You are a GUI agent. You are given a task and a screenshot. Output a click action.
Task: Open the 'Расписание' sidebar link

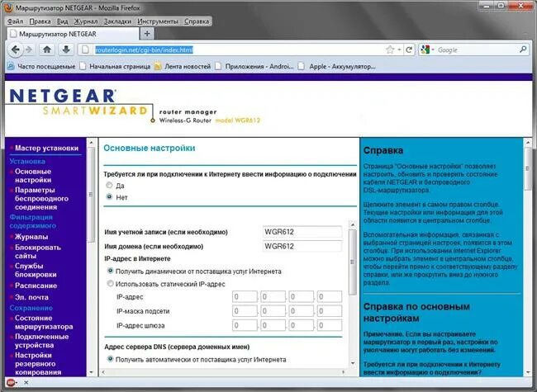pos(36,286)
